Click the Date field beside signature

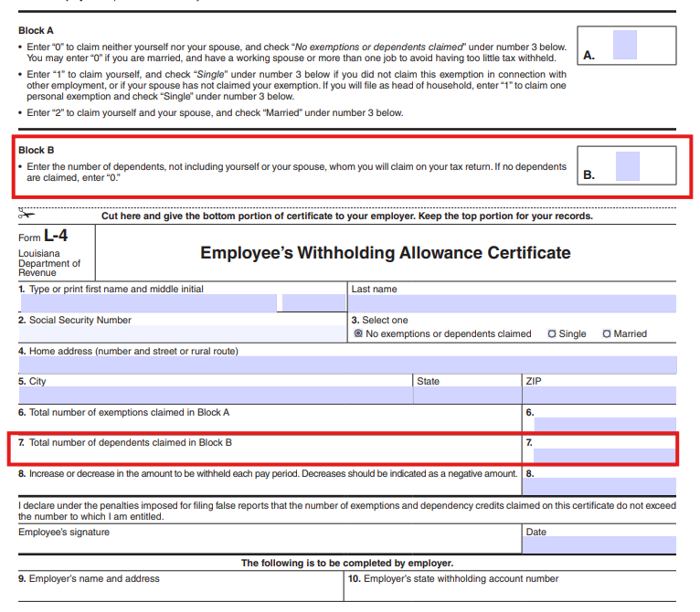pyautogui.click(x=599, y=545)
